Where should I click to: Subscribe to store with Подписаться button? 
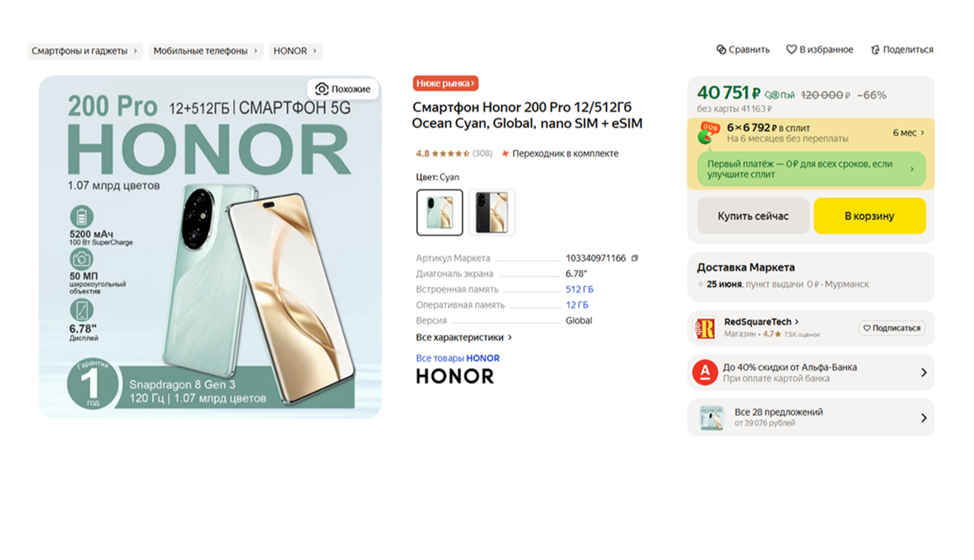(x=891, y=328)
